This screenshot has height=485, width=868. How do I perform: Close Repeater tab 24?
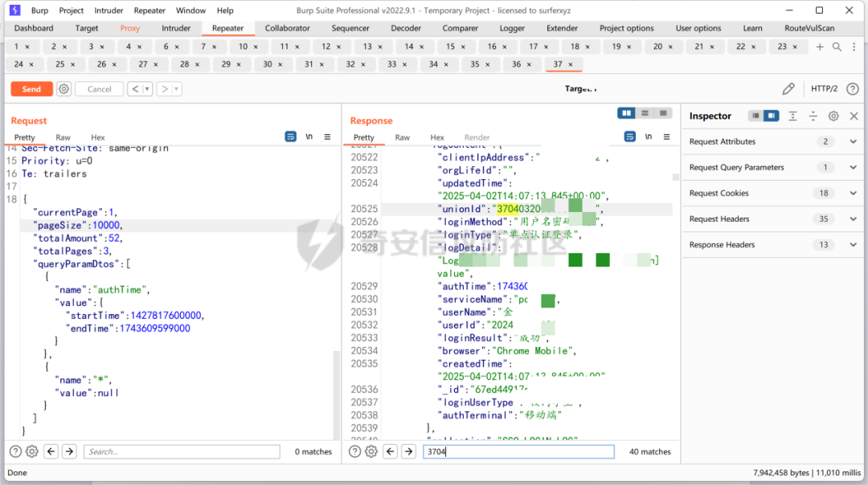click(x=31, y=65)
